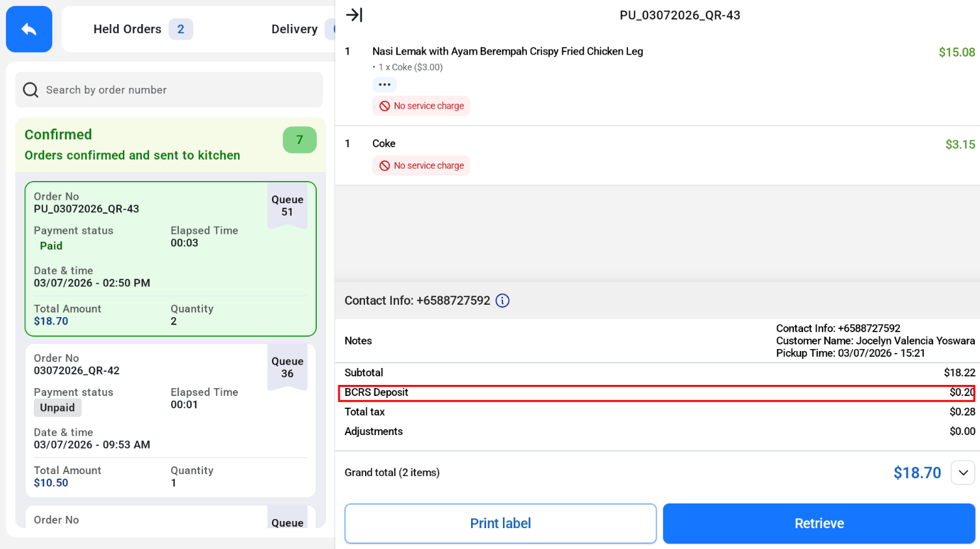
Task: Click $15.08 item price
Action: [957, 53]
